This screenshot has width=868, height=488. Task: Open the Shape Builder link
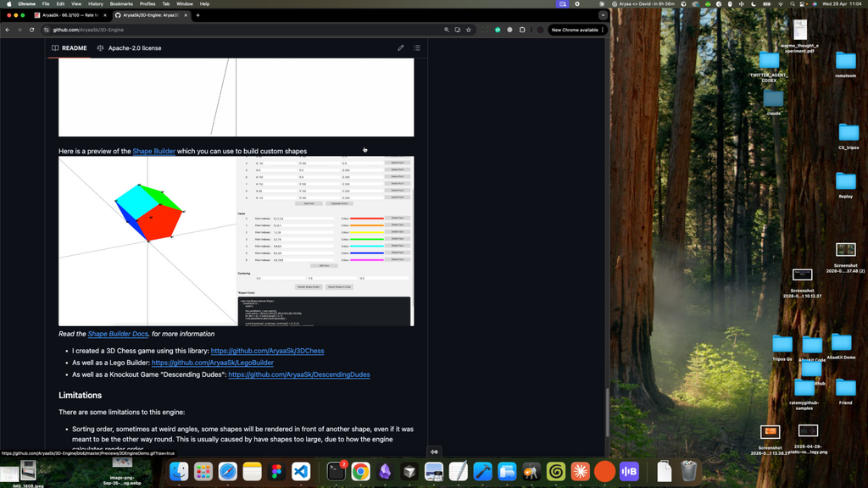click(x=154, y=151)
